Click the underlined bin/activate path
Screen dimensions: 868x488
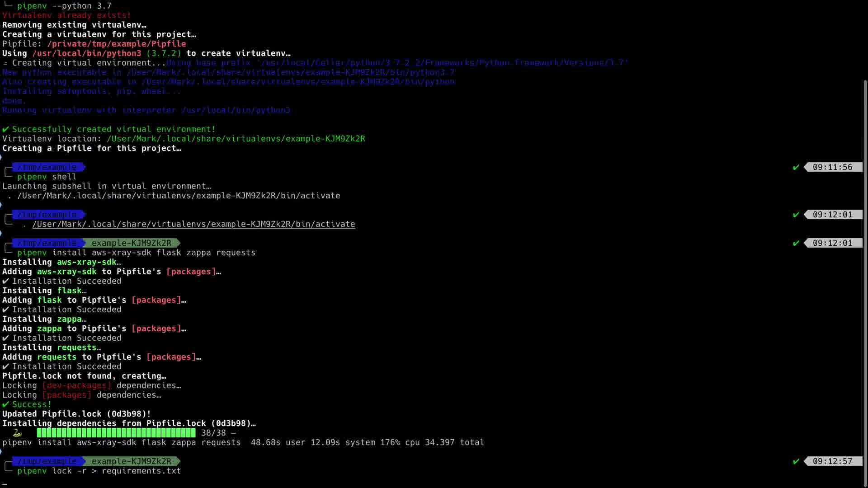pyautogui.click(x=193, y=224)
